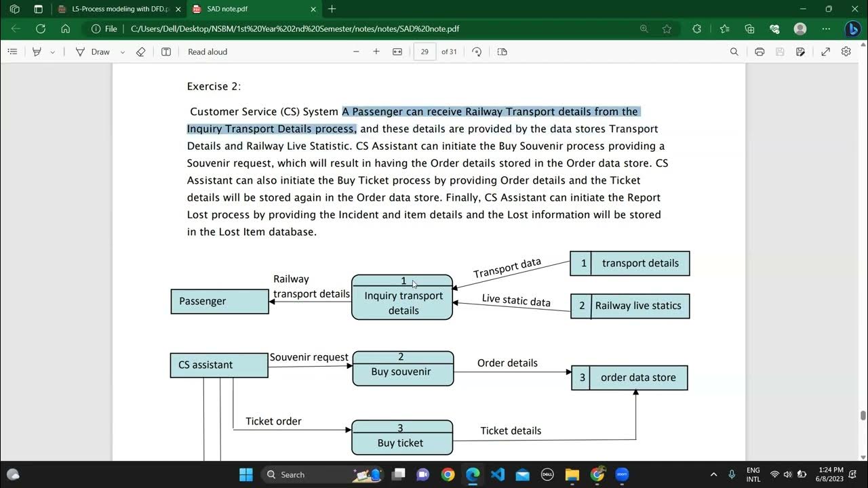
Task: Click the 'Ticket order' flow label
Action: click(273, 421)
